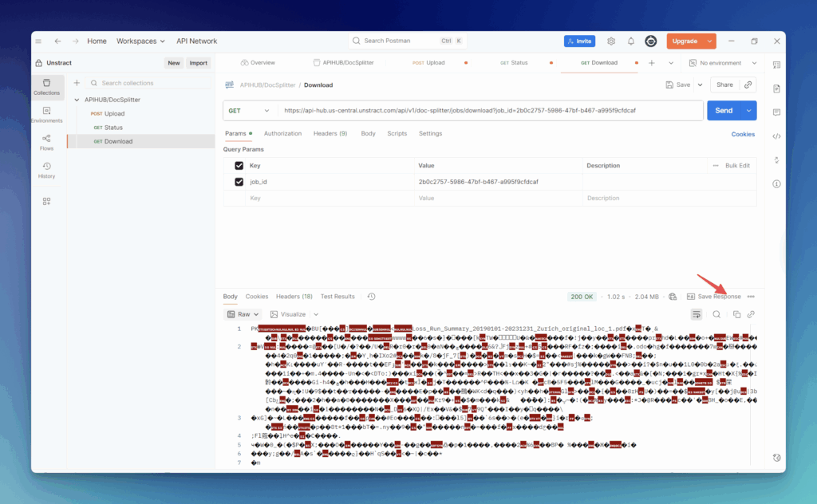The image size is (817, 504).
Task: Open the Flows sidebar panel
Action: pos(46,142)
